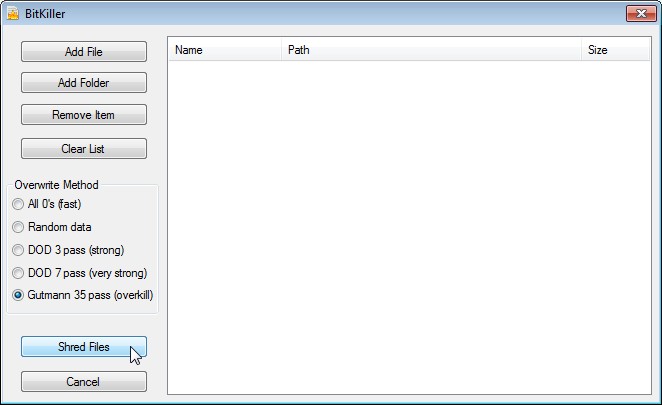
Task: Select the All 0's (fast) overwrite method
Action: (18, 204)
